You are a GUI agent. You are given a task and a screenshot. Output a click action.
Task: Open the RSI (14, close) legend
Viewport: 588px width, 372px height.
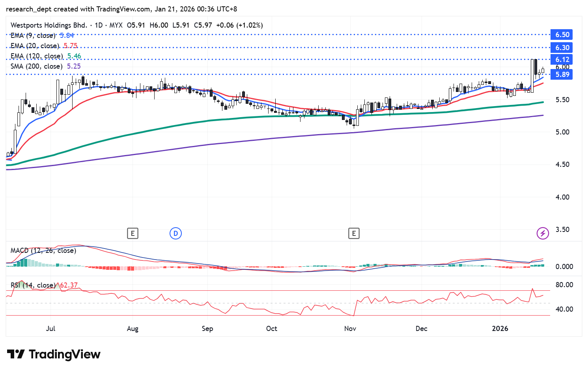tap(33, 285)
